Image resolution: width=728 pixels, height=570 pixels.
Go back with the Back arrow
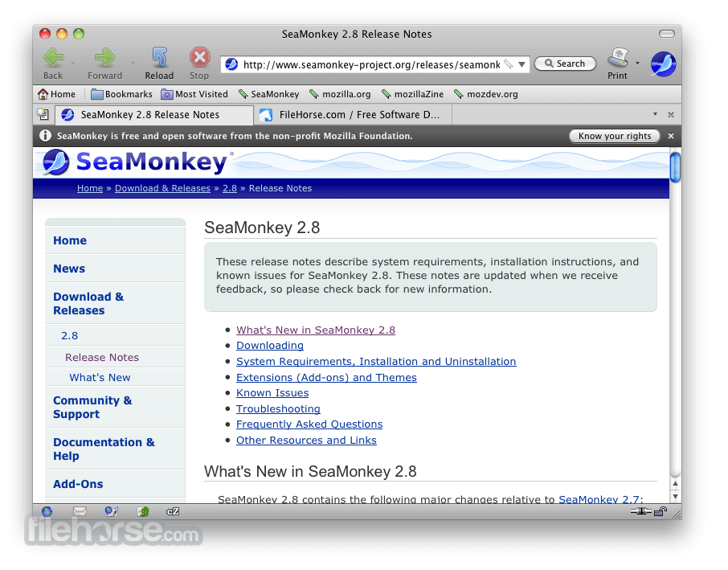(x=54, y=58)
